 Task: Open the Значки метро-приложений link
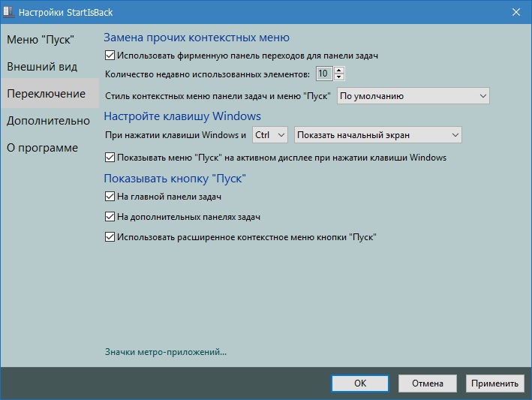[x=166, y=351]
